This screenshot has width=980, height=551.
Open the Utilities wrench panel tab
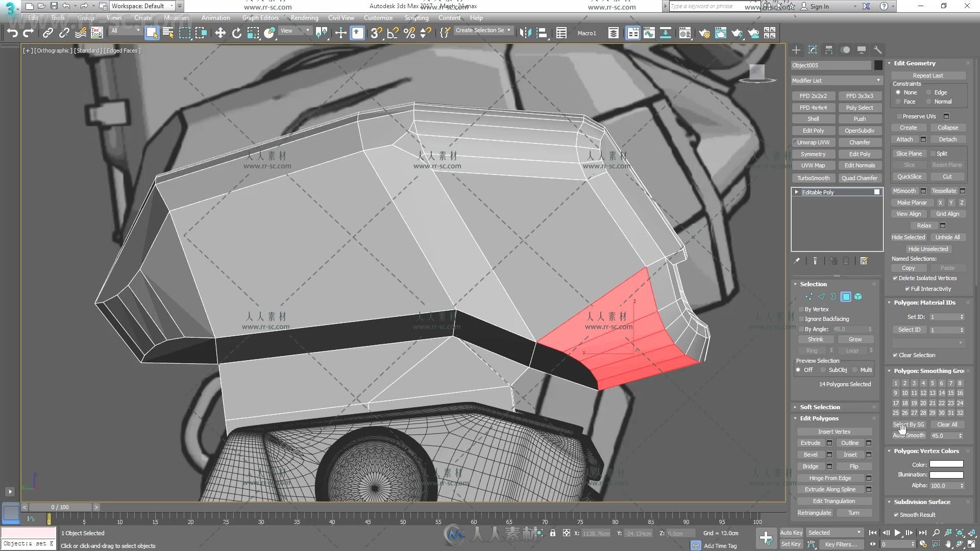tap(878, 50)
